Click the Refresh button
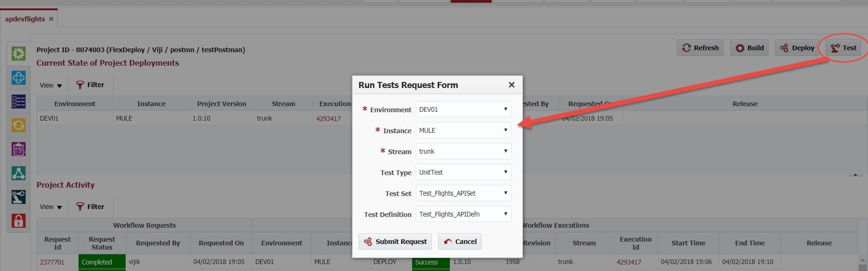Viewport: 868px width, 271px height. [x=700, y=47]
